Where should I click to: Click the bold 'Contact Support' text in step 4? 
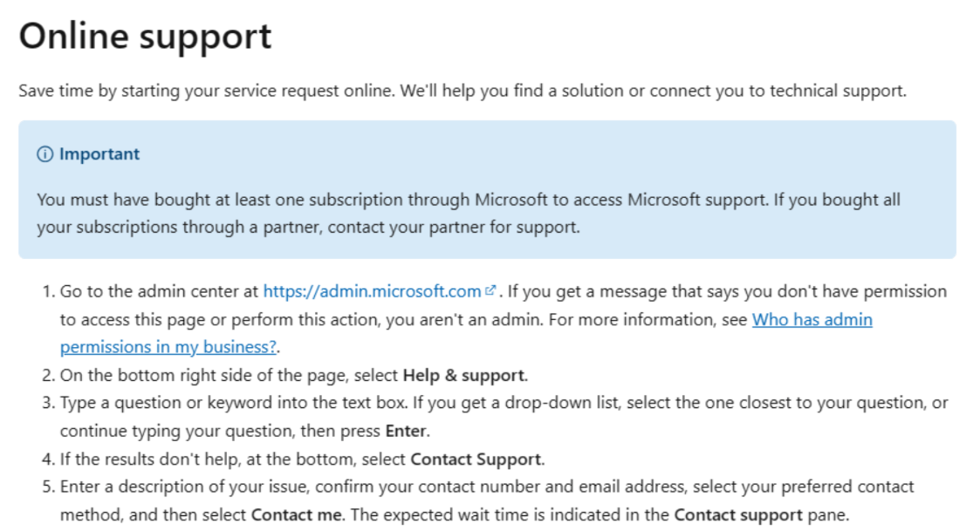pos(476,459)
